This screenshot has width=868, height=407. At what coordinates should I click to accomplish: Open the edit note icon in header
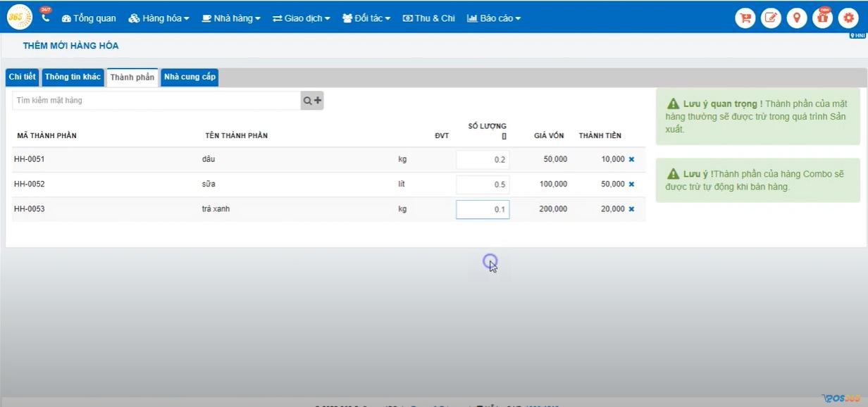(771, 18)
